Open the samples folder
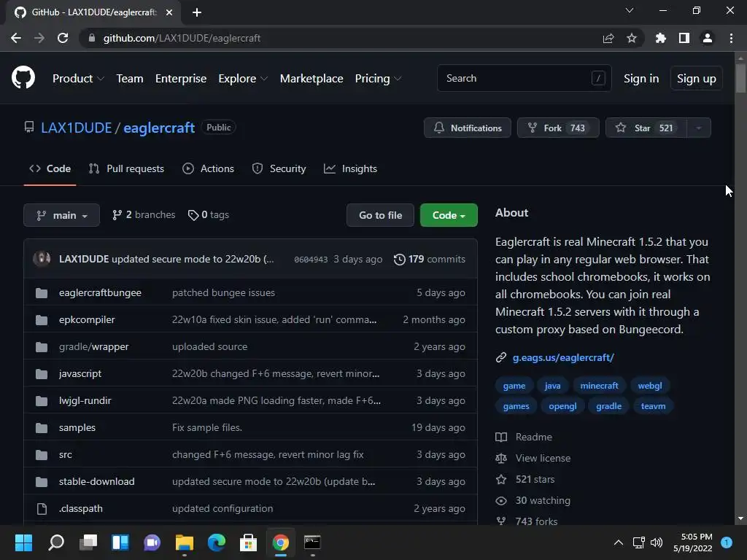The width and height of the screenshot is (747, 560). pos(77,427)
